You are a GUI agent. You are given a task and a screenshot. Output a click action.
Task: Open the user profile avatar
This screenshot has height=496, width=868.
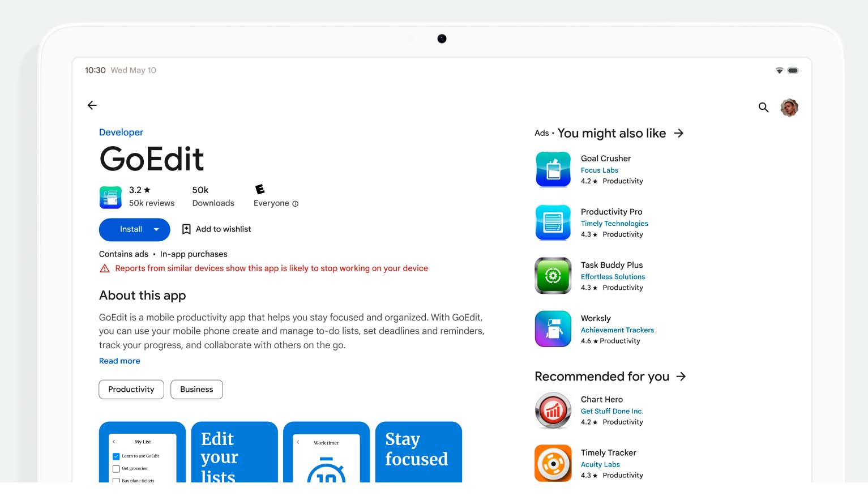coord(789,107)
